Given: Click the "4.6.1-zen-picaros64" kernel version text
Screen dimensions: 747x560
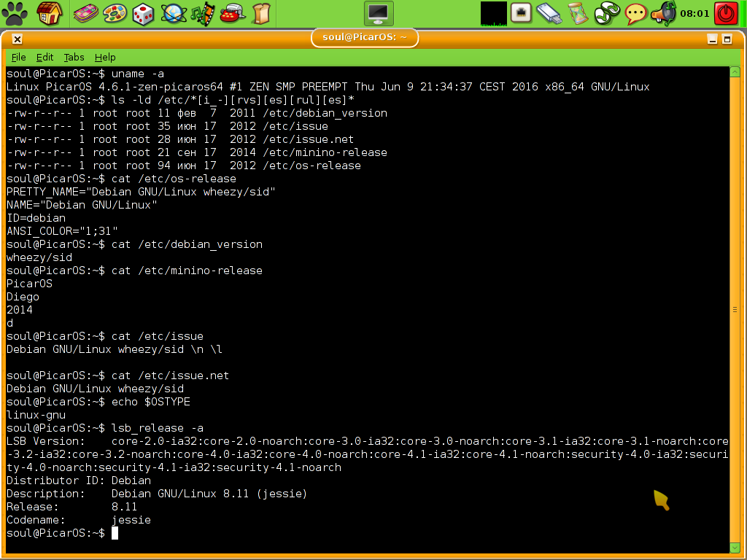Looking at the screenshot, I should [160, 87].
